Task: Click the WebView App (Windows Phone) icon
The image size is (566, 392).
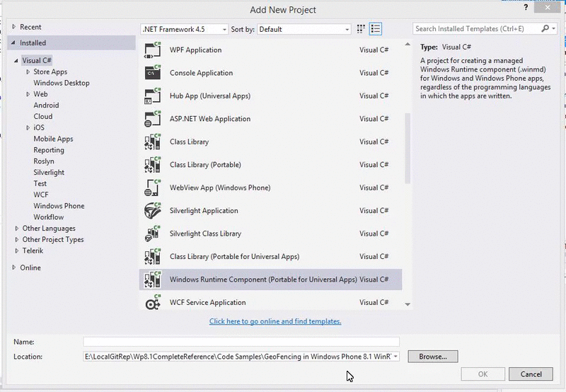Action: [x=152, y=188]
